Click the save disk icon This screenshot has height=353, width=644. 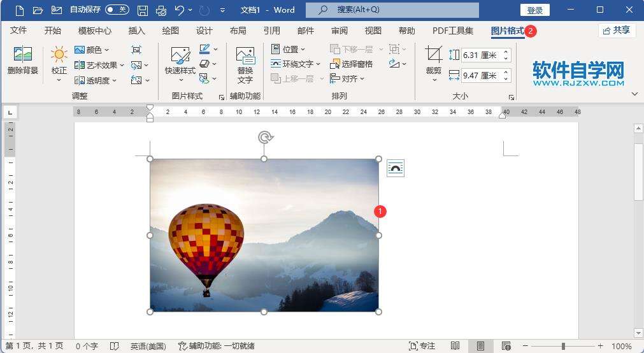[143, 10]
